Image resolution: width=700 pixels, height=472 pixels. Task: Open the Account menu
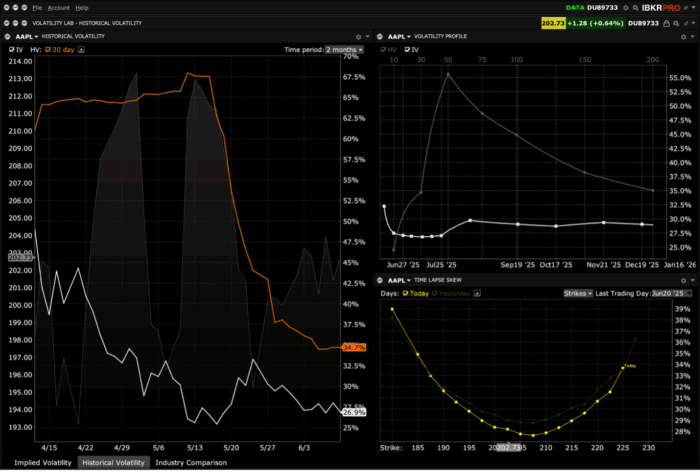(58, 8)
